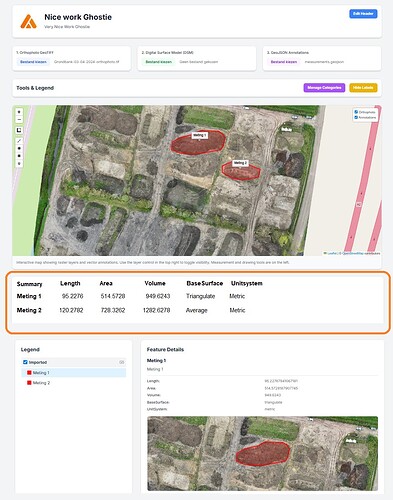This screenshot has height=500, width=393.
Task: Click the BaseSurface column header
Action: coord(205,283)
